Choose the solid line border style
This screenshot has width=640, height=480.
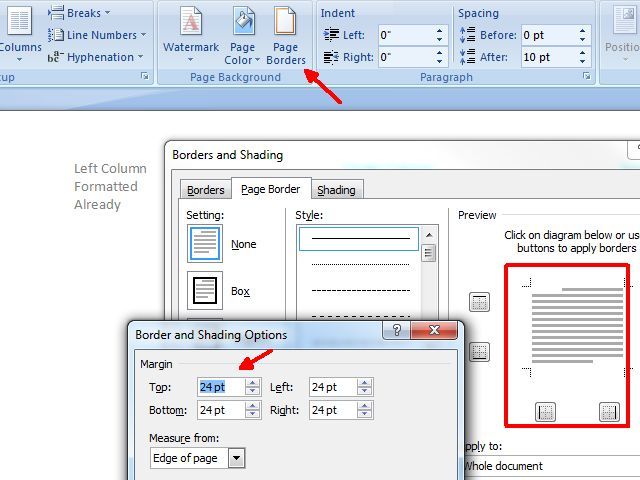[x=359, y=238]
